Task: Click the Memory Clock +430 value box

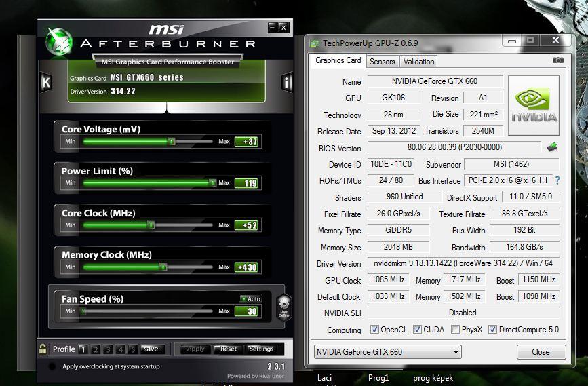Action: [x=246, y=267]
